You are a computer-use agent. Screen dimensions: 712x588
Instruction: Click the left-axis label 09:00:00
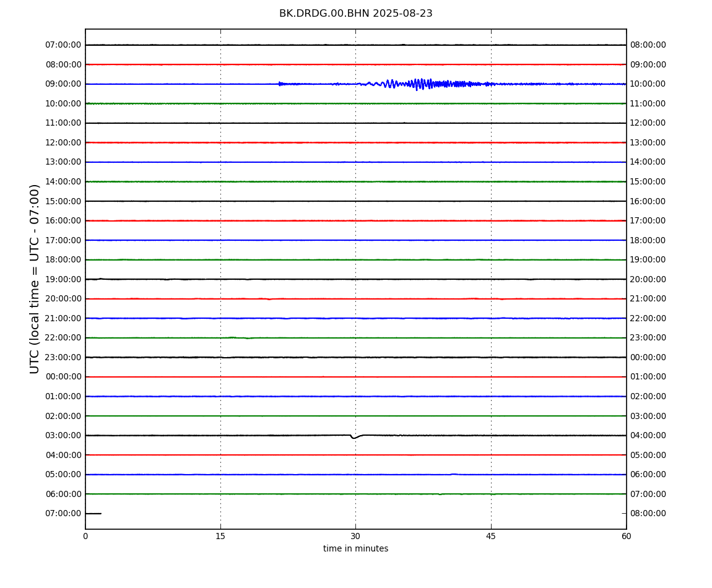tap(63, 84)
